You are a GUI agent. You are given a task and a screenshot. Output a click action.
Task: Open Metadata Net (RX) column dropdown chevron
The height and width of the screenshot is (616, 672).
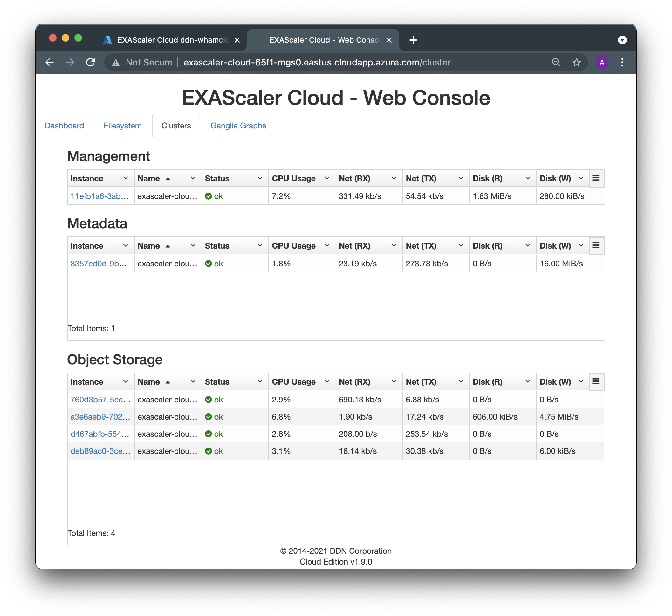[x=394, y=245]
